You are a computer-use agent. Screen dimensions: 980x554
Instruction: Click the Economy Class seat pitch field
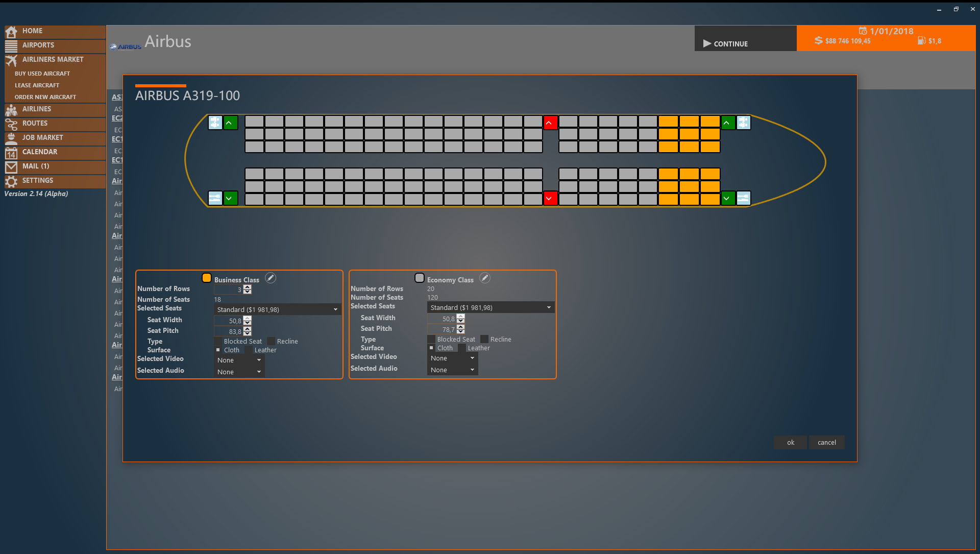tap(442, 329)
